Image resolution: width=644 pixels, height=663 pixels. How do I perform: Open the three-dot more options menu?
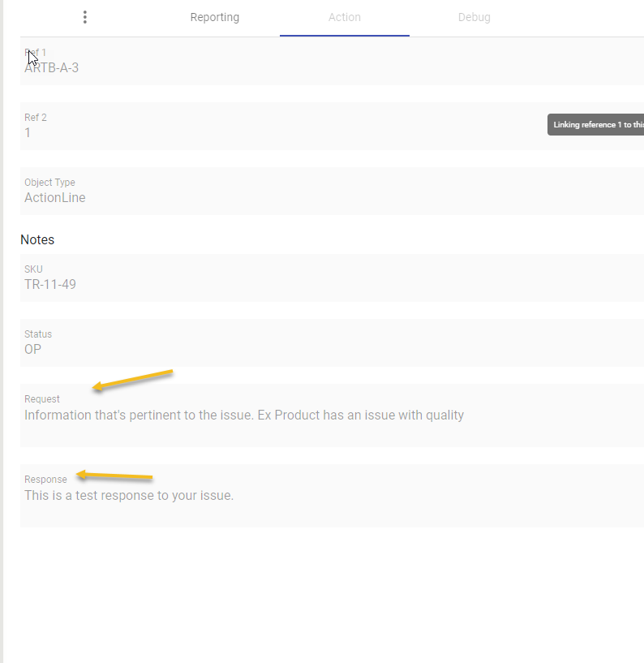coord(85,17)
